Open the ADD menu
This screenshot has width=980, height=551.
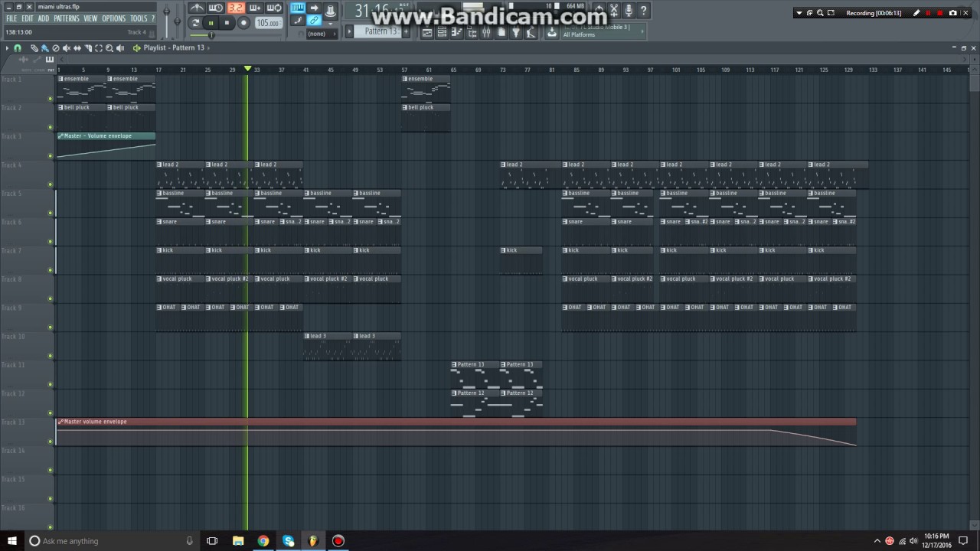[x=44, y=18]
